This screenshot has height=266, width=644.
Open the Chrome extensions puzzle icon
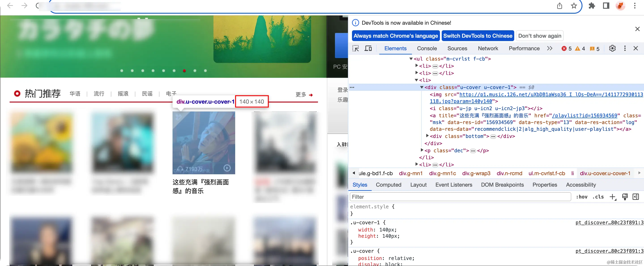tap(592, 6)
